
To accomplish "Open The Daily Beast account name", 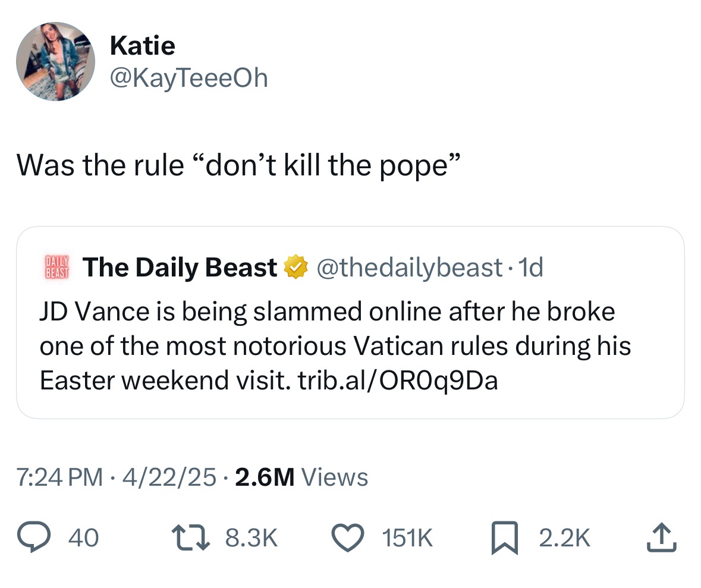I will pos(180,268).
